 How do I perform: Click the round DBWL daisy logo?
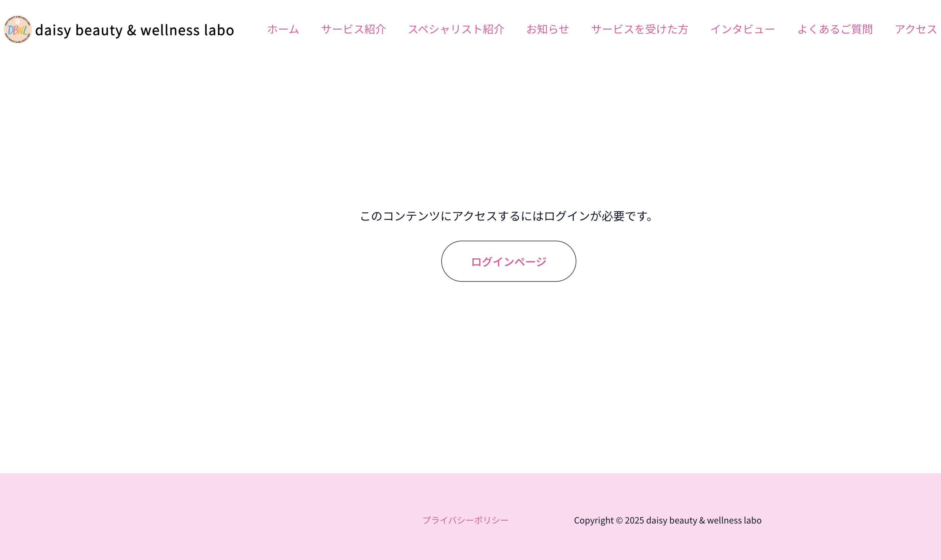click(x=18, y=29)
